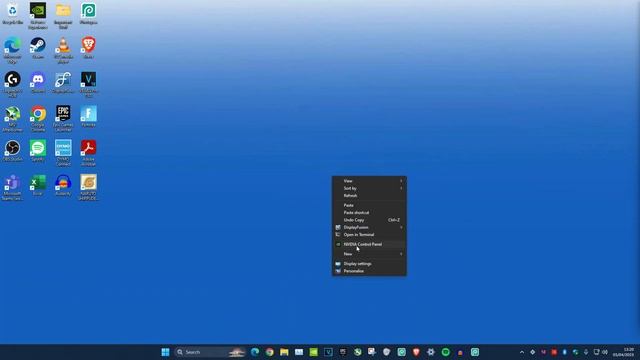The width and height of the screenshot is (640, 360).
Task: Expand the View submenu in the context menu
Action: (369, 181)
